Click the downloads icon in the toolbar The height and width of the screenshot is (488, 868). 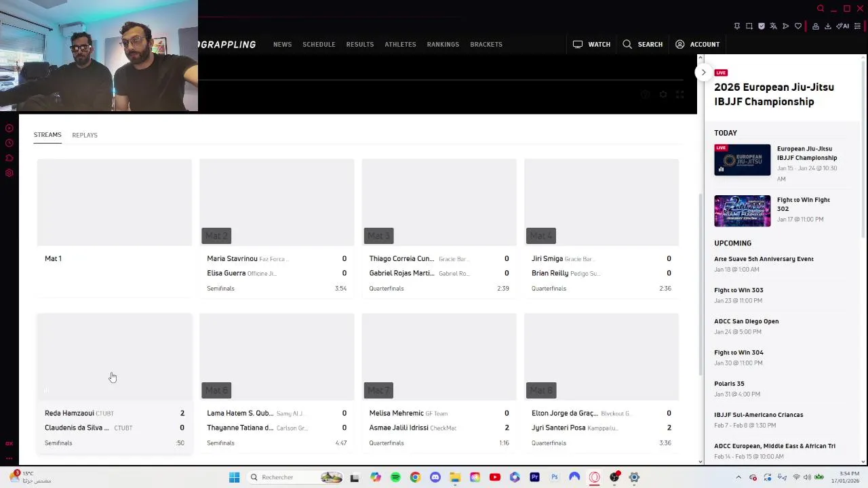[828, 26]
